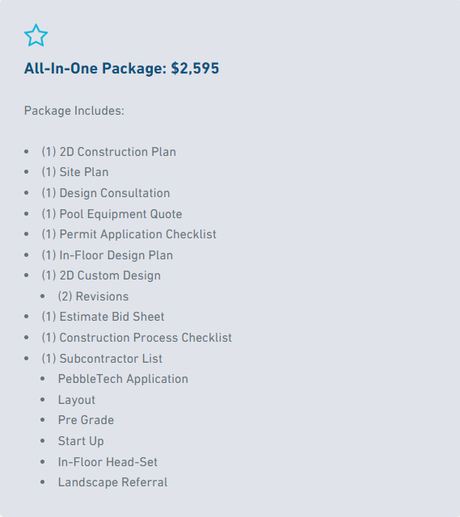This screenshot has width=460, height=517.
Task: Select the 2D Construction Plan item
Action: coord(109,152)
